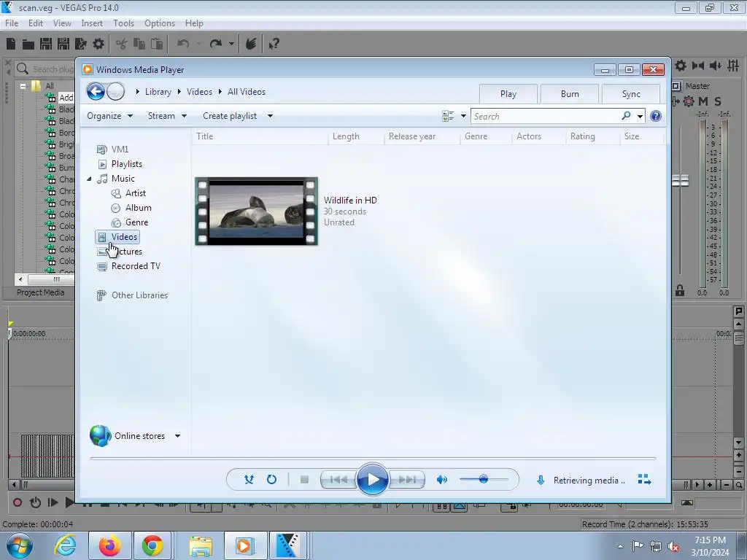Screen dimensions: 747x560
Task: Open the Create playlist dropdown arrow
Action: 270,116
